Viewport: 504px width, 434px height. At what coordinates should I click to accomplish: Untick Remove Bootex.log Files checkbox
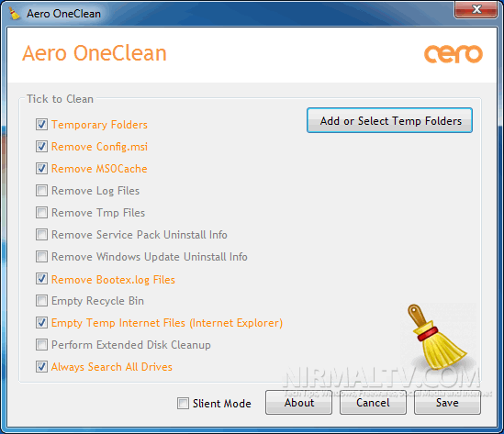tap(42, 279)
